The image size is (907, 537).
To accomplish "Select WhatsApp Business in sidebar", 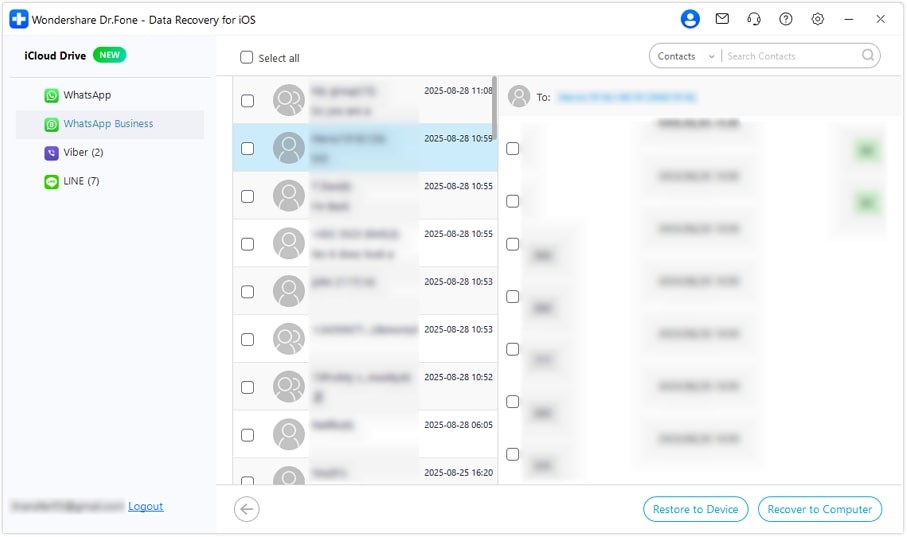I will (110, 124).
